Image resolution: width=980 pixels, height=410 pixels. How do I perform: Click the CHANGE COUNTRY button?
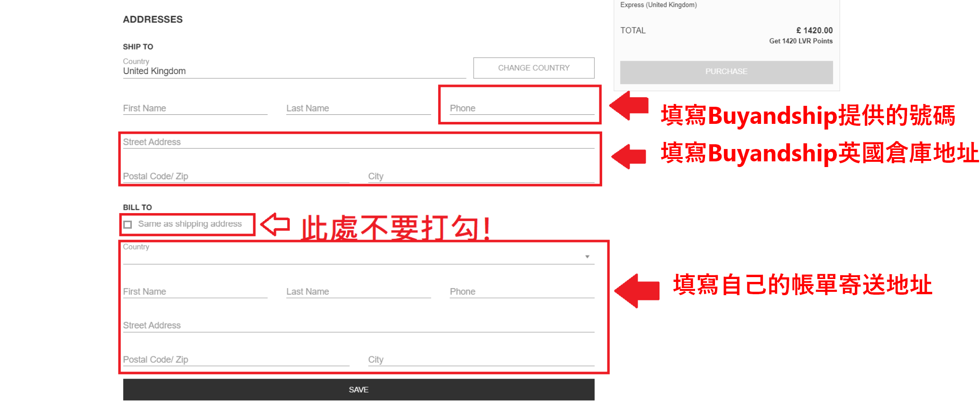[533, 68]
